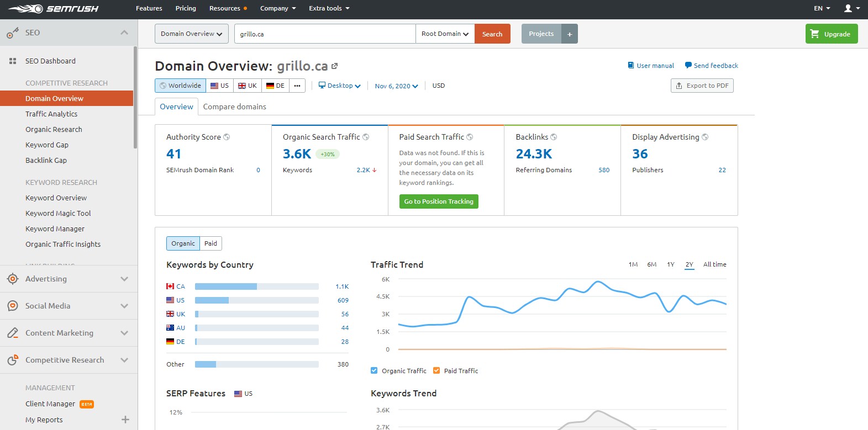
Task: Click the Organic Search Traffic globe icon
Action: point(366,137)
